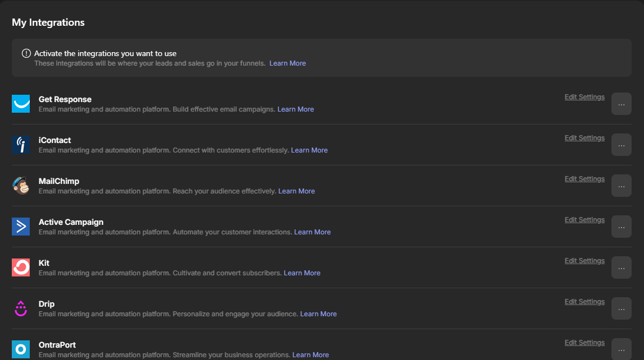Click the info icon in activation banner

click(26, 54)
